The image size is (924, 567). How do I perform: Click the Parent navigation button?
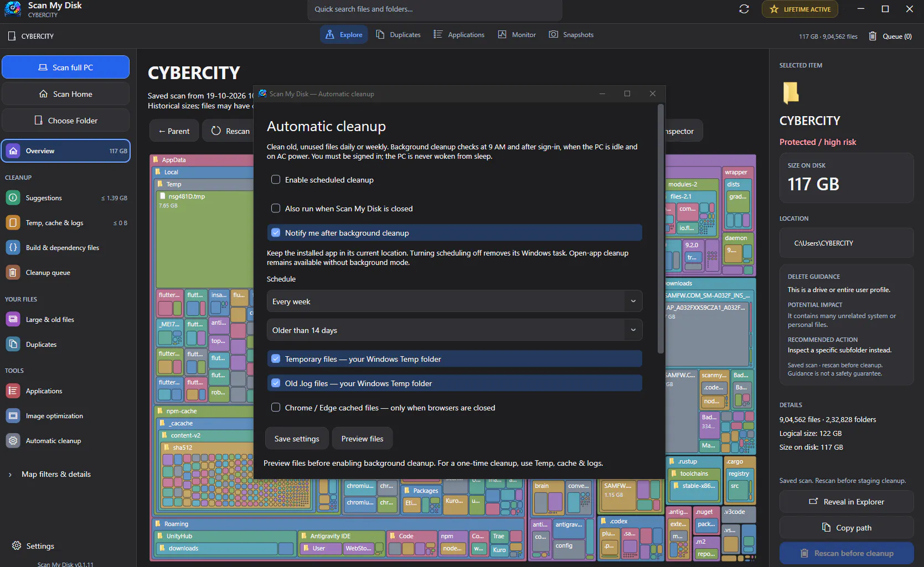coord(174,131)
